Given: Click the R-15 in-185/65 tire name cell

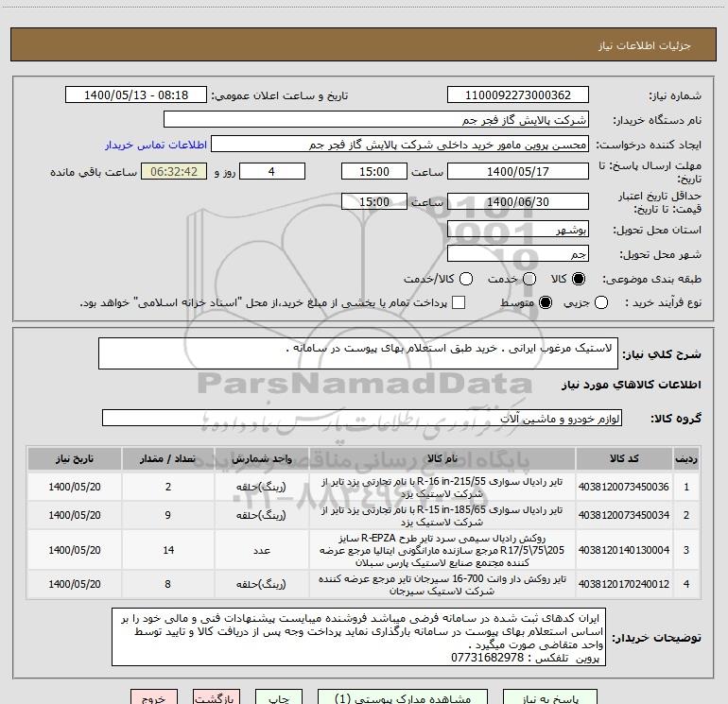Looking at the screenshot, I should (x=442, y=515).
